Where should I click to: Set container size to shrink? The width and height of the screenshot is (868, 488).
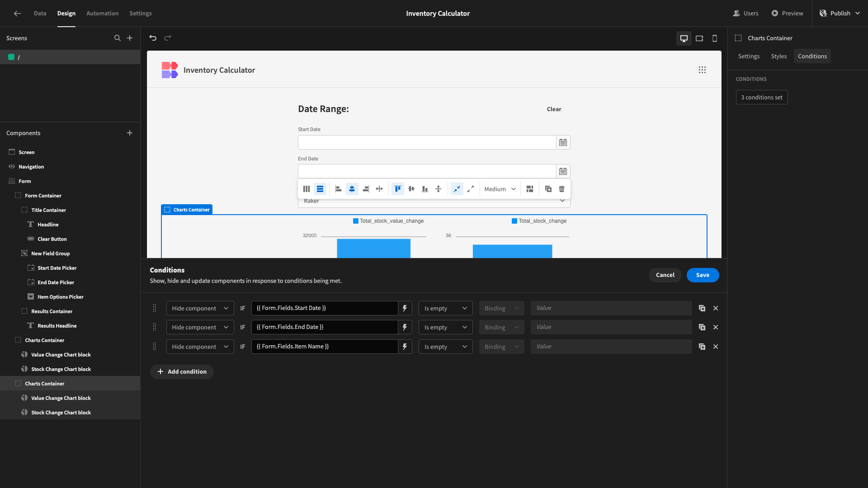click(457, 189)
